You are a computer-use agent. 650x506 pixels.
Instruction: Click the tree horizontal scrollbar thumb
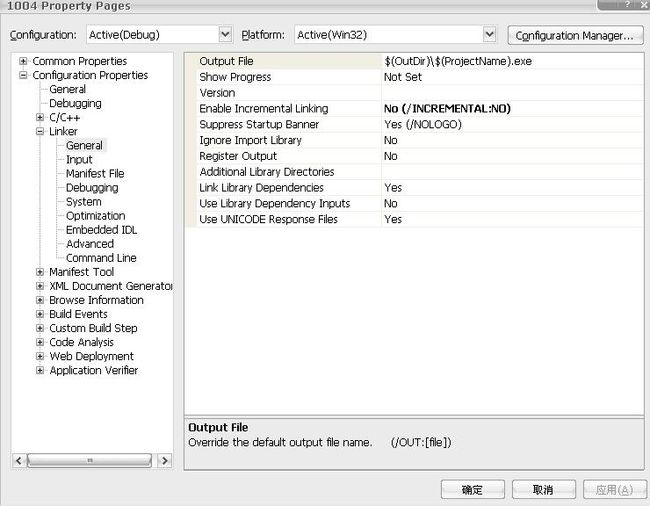click(89, 460)
